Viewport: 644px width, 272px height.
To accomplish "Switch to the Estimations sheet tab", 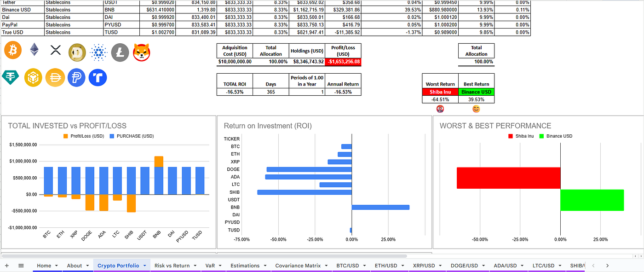I will [x=245, y=266].
